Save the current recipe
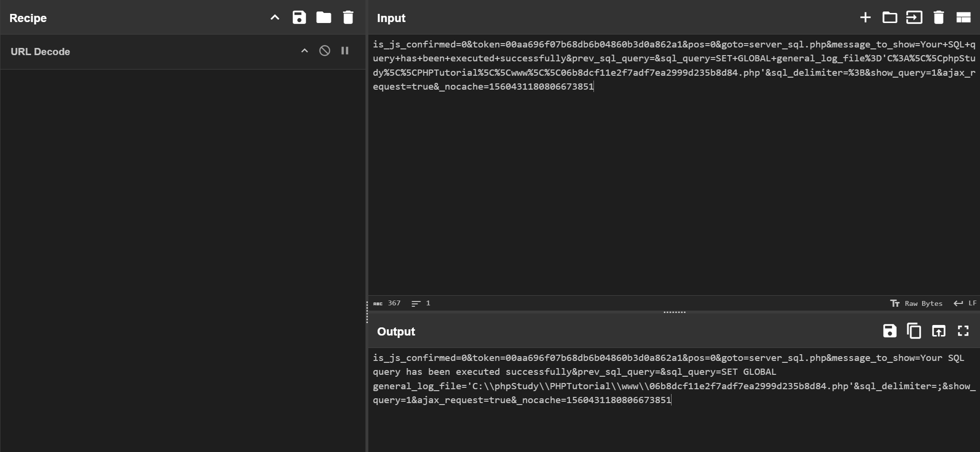Screen dimensions: 980x452 (x=299, y=18)
